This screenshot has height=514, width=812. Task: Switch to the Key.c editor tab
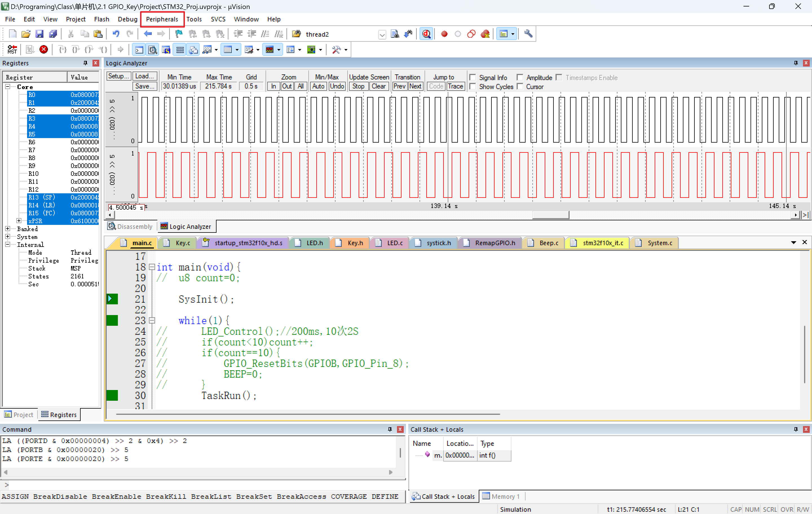[x=177, y=243]
